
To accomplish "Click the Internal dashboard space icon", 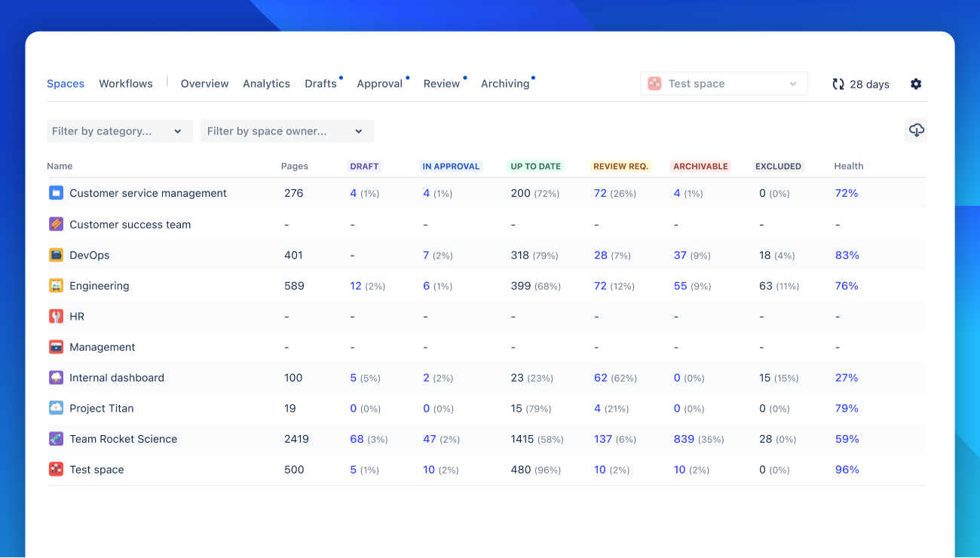I will (56, 378).
